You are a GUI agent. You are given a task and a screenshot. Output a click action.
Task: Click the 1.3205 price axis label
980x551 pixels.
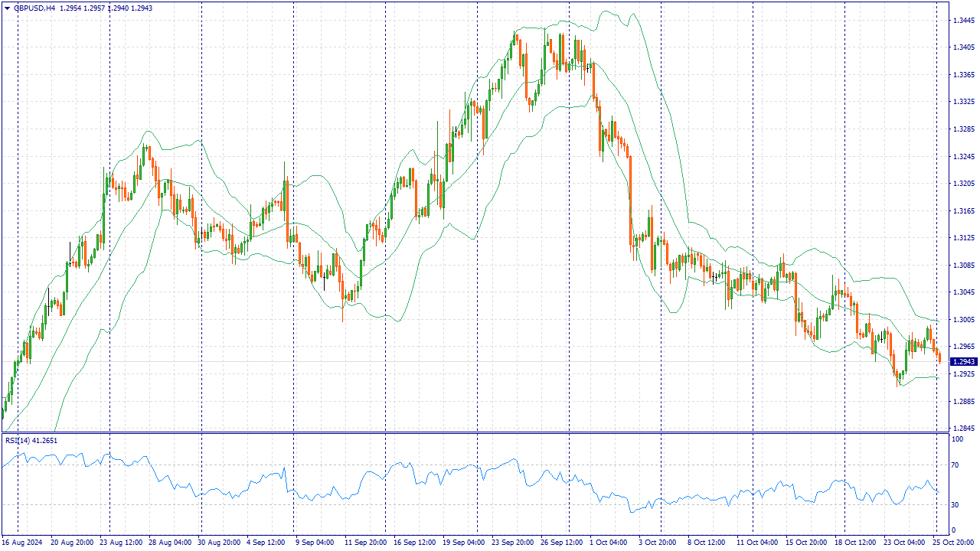point(963,184)
